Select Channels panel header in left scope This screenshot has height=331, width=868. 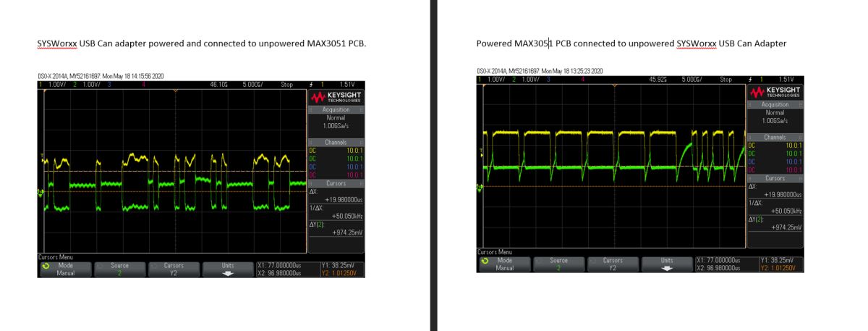336,142
